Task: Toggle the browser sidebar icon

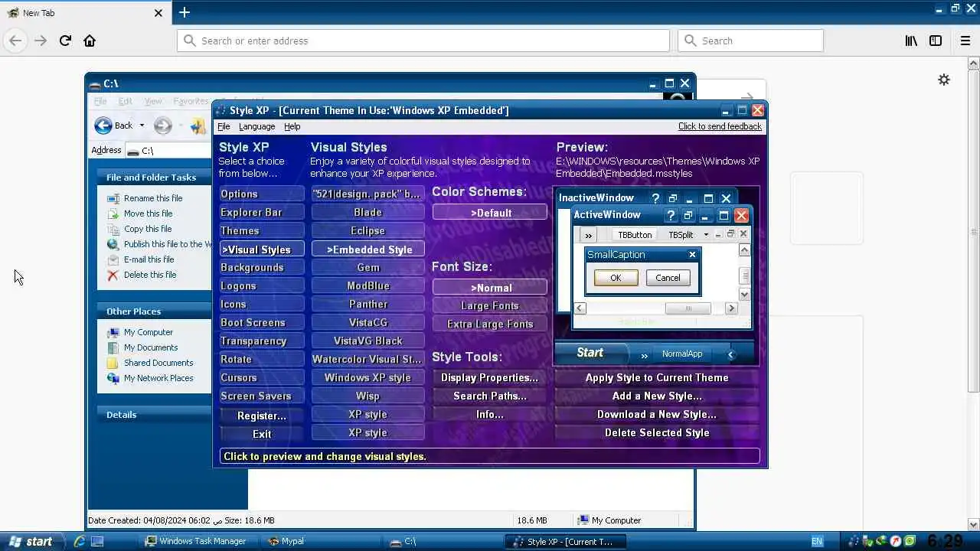Action: click(936, 41)
